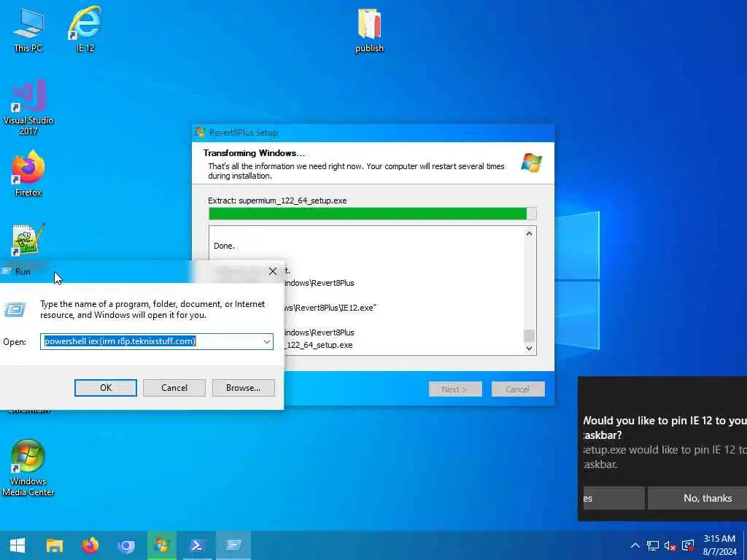The width and height of the screenshot is (747, 560).
Task: Click the Run dialog title icon
Action: coord(7,271)
